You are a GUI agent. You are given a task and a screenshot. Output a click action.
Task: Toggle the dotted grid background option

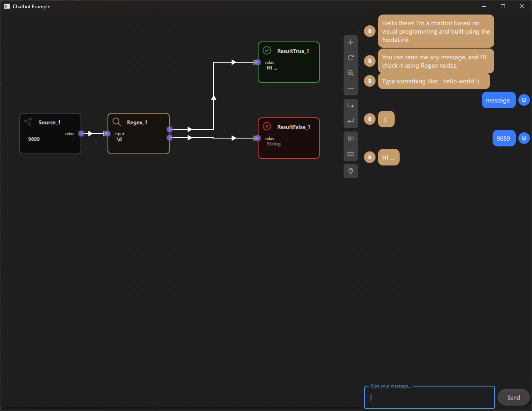pos(351,138)
